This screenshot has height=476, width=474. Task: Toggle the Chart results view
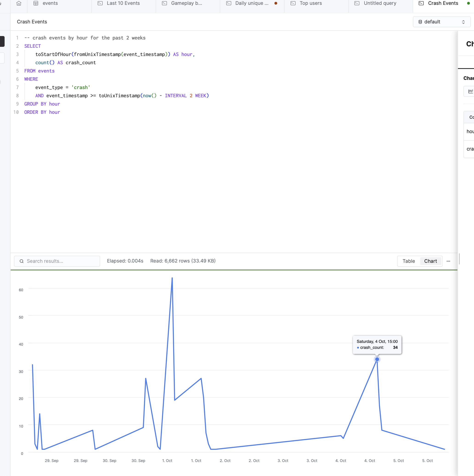point(430,261)
